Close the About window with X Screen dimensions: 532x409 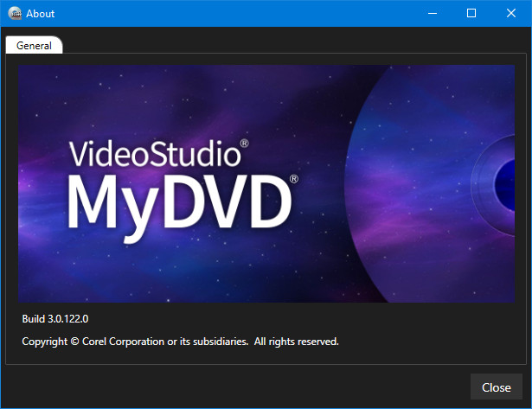511,13
